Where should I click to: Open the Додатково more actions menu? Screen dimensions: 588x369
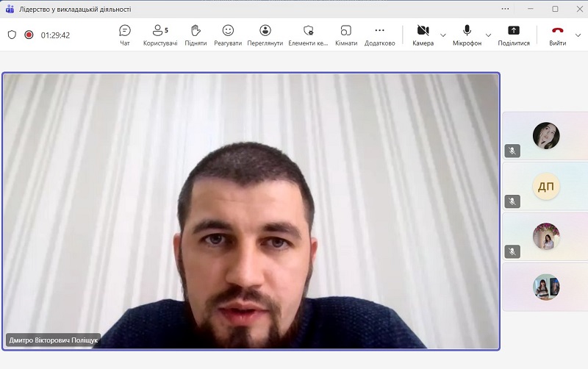coord(379,35)
